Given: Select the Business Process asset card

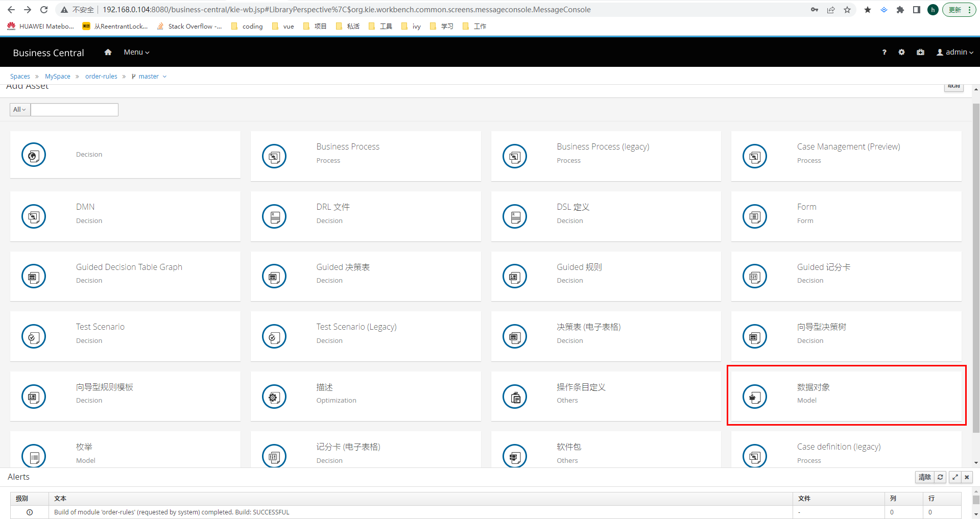Looking at the screenshot, I should [x=365, y=156].
